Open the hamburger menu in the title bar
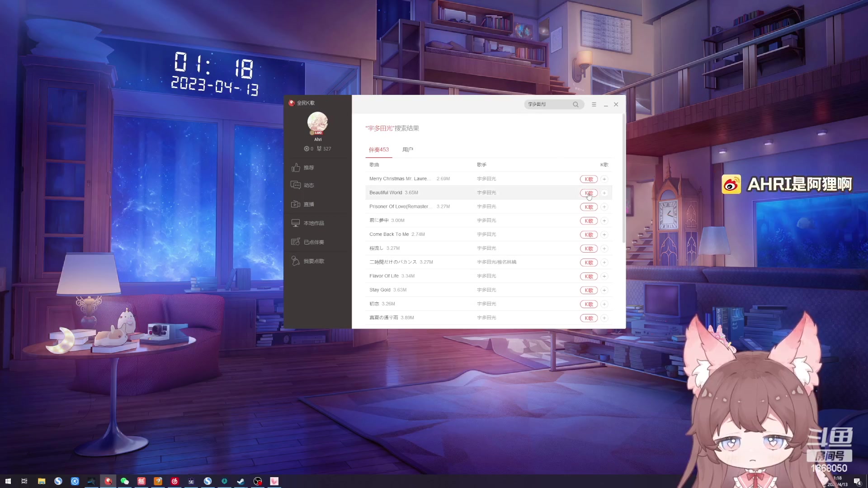Viewport: 868px width, 488px height. pyautogui.click(x=594, y=104)
